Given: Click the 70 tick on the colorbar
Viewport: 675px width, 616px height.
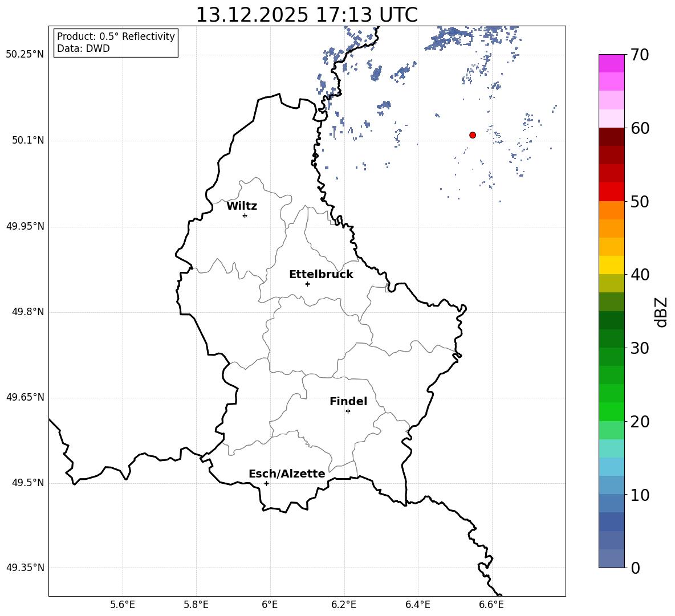Looking at the screenshot, I should click(640, 55).
